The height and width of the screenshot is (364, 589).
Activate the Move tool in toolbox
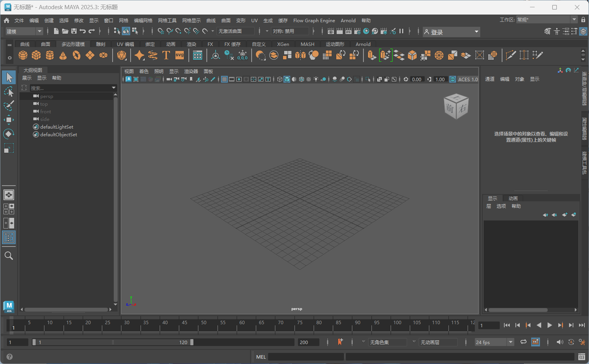(8, 120)
